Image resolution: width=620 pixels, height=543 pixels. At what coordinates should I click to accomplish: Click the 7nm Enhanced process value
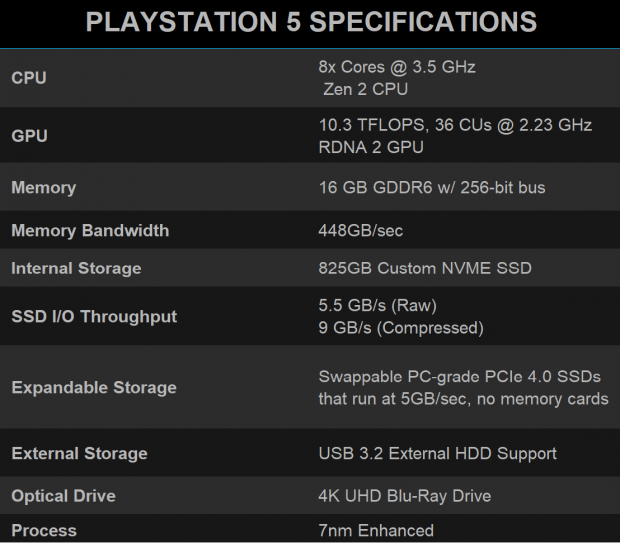click(x=376, y=530)
